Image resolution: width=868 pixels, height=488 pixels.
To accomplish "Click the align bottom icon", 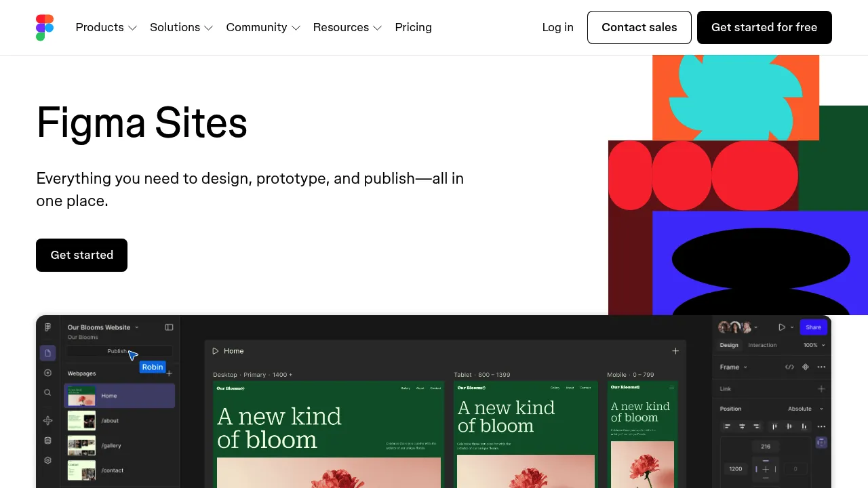I will pyautogui.click(x=804, y=426).
